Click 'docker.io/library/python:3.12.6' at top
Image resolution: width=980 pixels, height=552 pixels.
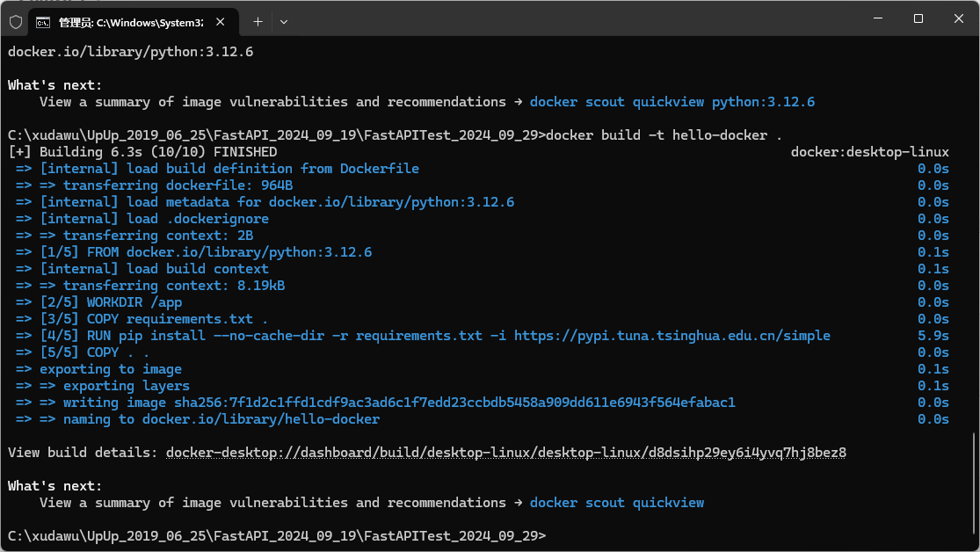(x=131, y=52)
